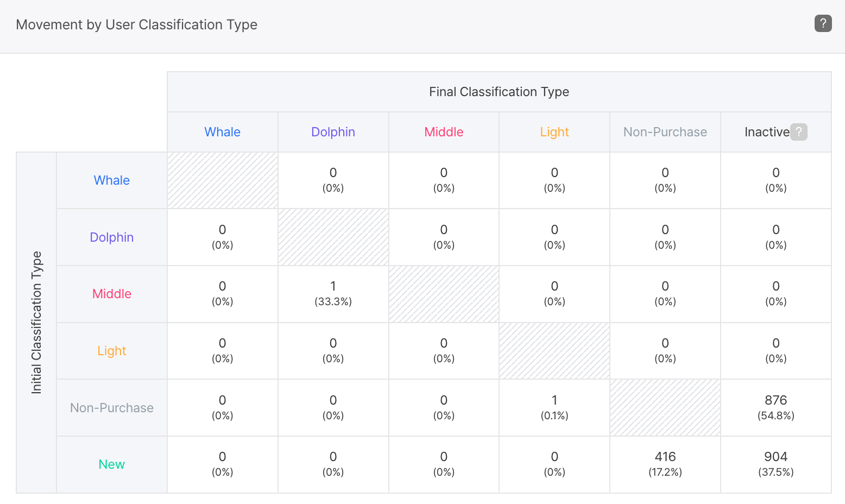Click the Light column header
The height and width of the screenshot is (504, 845).
click(x=554, y=132)
